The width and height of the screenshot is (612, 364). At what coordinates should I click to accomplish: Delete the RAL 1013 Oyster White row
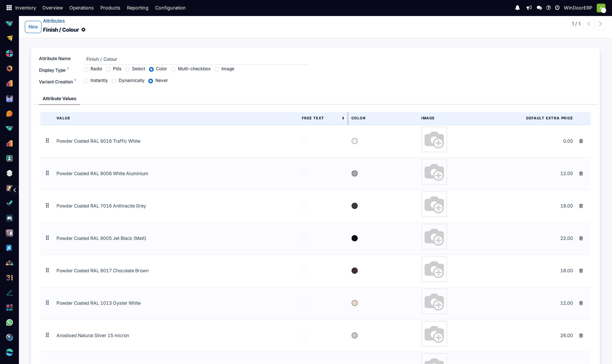581,303
